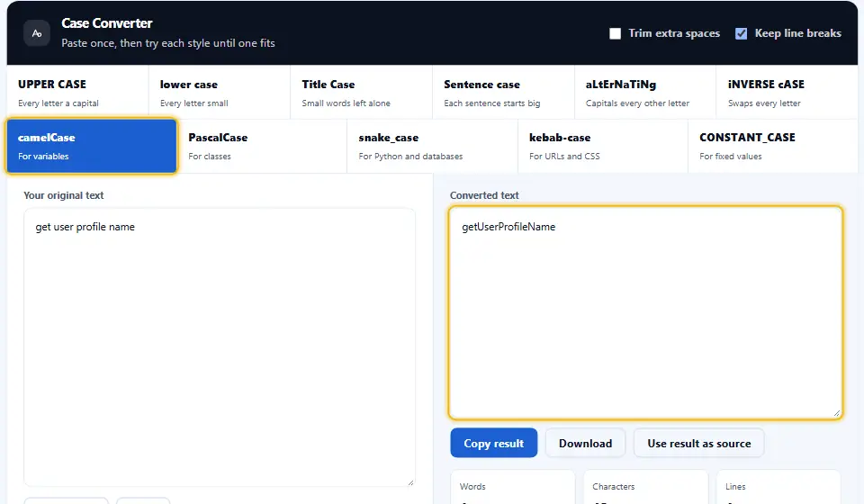Image resolution: width=864 pixels, height=504 pixels.
Task: Click the Case Converter title
Action: (x=107, y=23)
